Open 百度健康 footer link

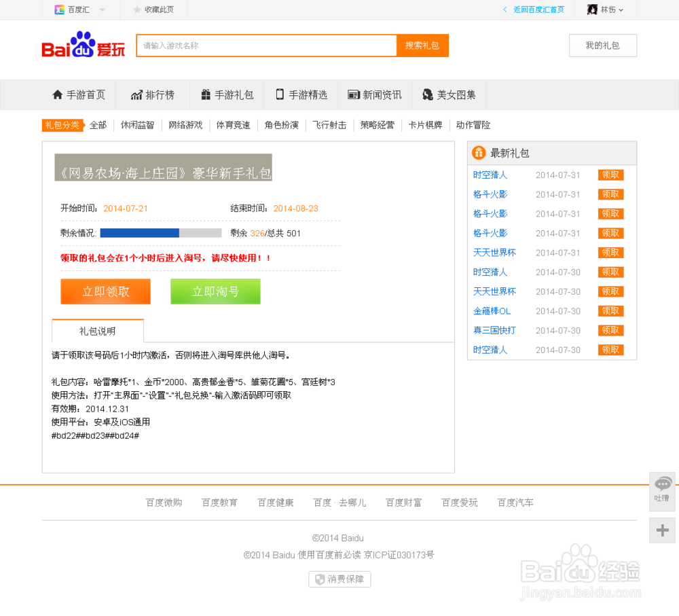tap(276, 503)
